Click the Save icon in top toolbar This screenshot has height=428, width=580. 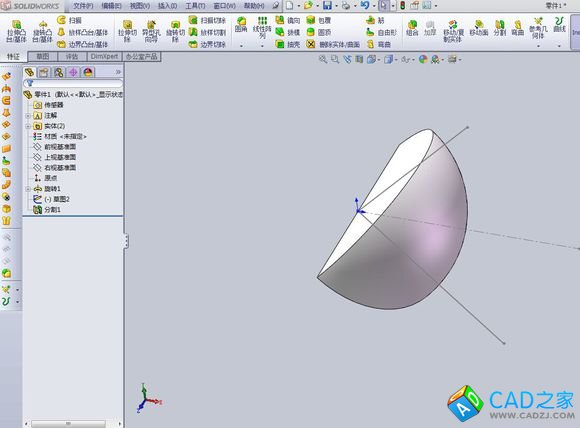[x=327, y=6]
